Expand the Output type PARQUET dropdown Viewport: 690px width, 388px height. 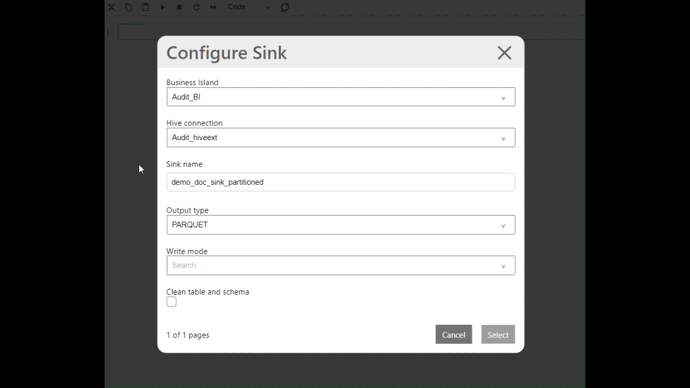341,225
